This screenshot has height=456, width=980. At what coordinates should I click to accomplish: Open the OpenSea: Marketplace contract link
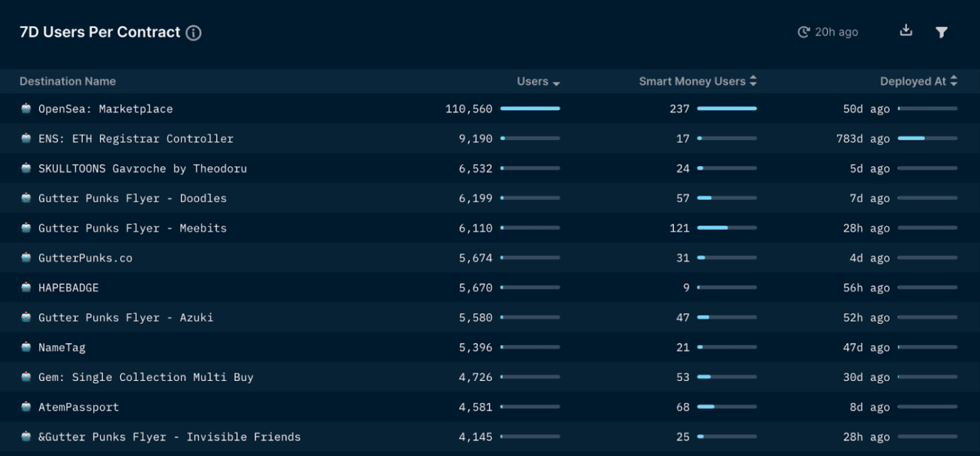point(105,109)
